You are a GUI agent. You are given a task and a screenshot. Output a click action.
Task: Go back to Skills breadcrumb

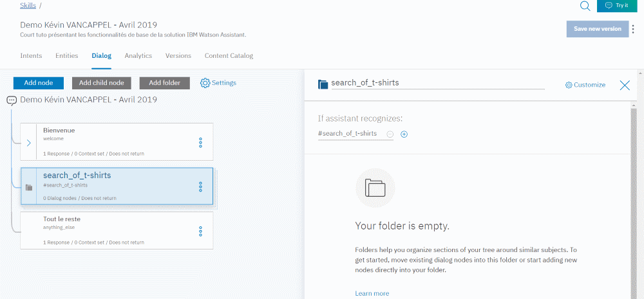(28, 5)
